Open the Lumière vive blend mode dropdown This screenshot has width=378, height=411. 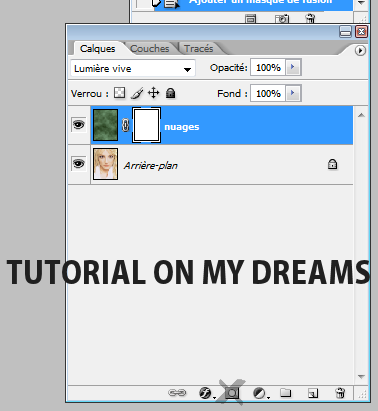(x=133, y=69)
